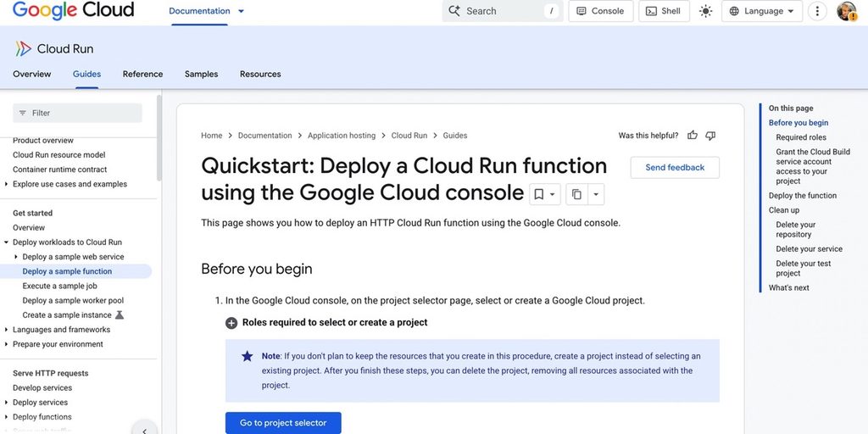Open the Console chat button

pos(601,11)
